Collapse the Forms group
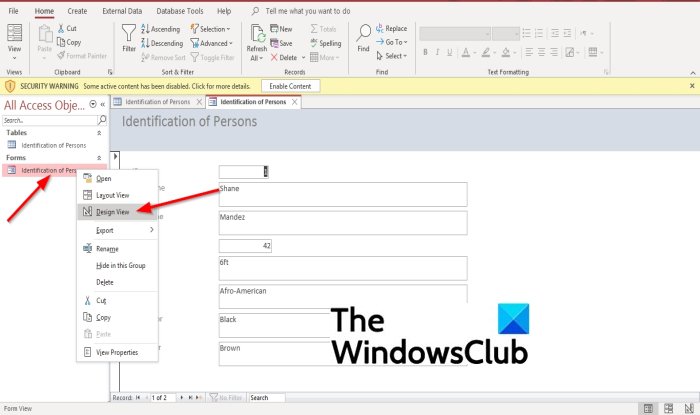 [99, 158]
